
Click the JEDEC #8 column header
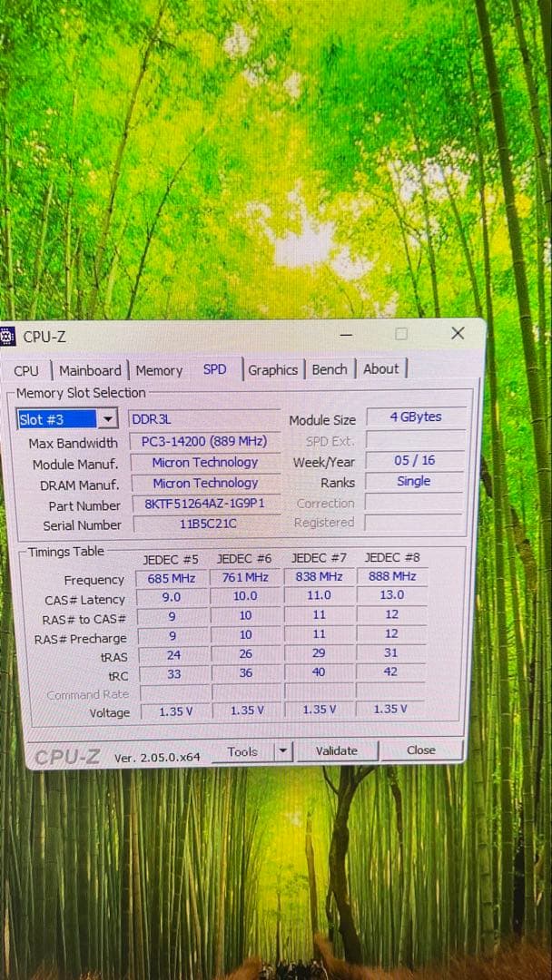(392, 557)
